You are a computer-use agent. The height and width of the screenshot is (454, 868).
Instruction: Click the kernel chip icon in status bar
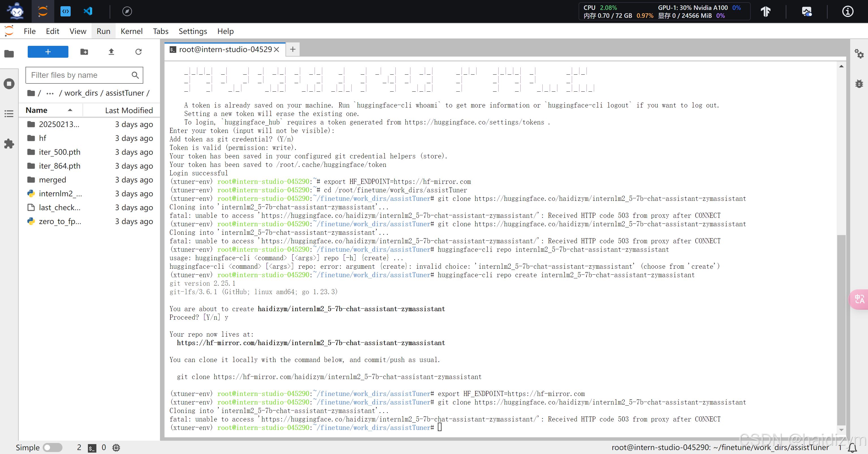pos(116,447)
